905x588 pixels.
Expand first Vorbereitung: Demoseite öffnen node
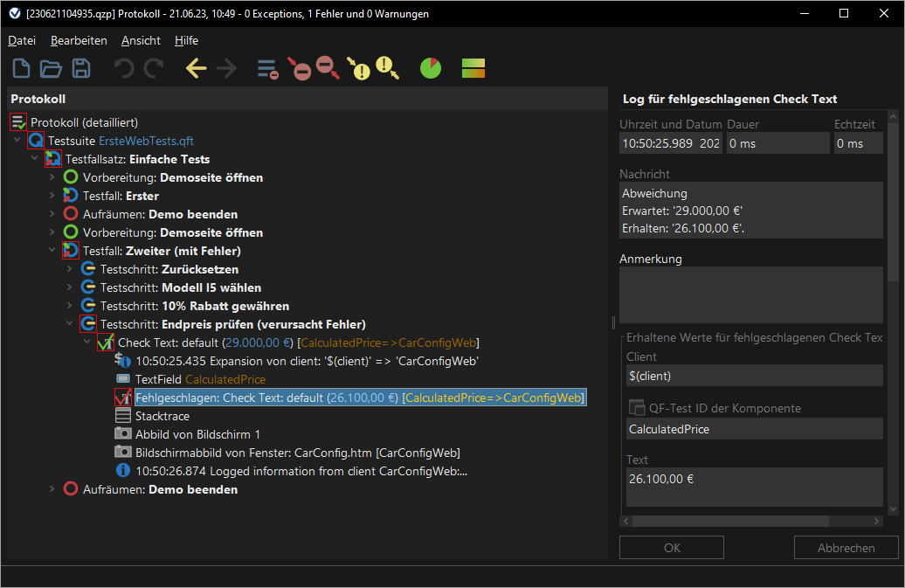tap(52, 177)
